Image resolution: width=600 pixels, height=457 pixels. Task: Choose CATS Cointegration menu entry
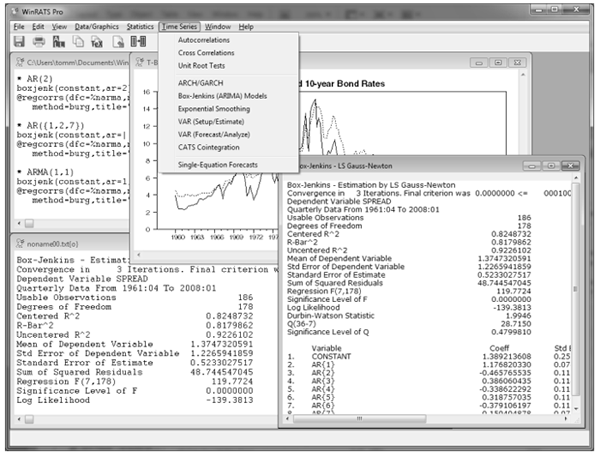tap(228, 147)
